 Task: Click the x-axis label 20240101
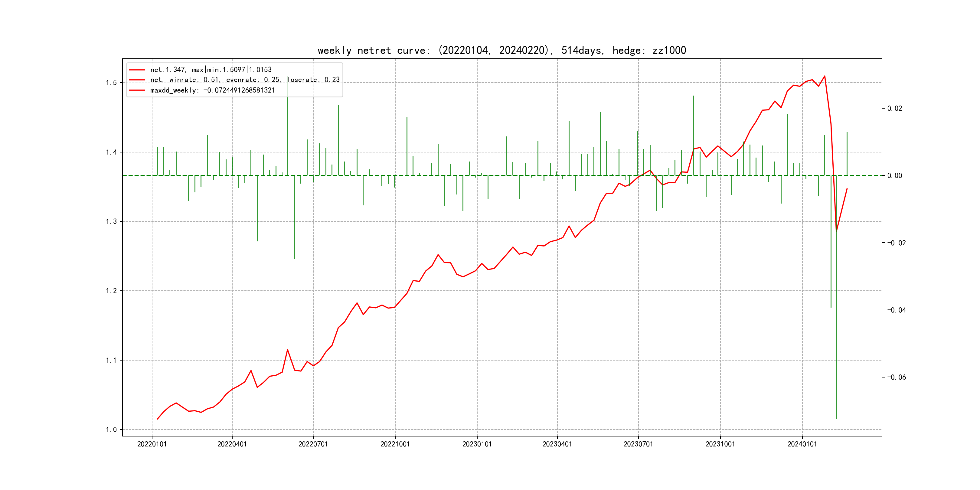(x=802, y=444)
